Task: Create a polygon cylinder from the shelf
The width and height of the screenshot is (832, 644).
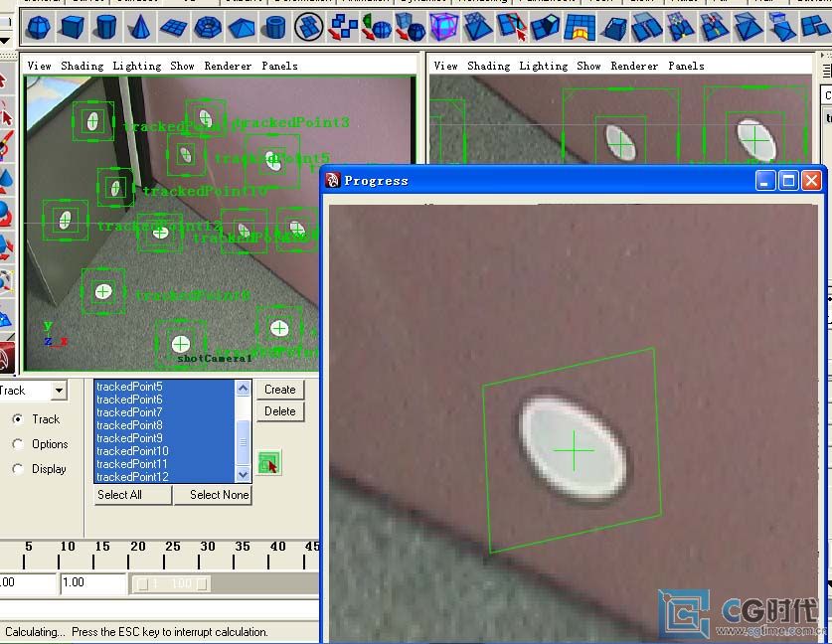Action: pos(106,27)
